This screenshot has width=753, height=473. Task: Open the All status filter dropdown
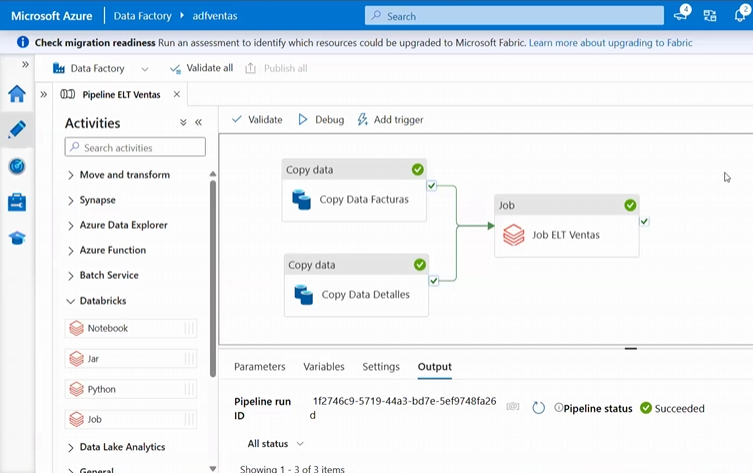coord(275,443)
